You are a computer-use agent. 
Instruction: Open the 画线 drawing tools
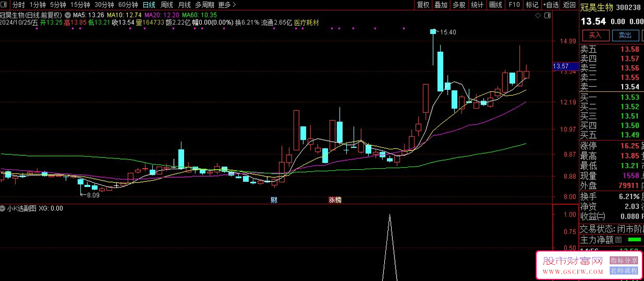[x=495, y=5]
